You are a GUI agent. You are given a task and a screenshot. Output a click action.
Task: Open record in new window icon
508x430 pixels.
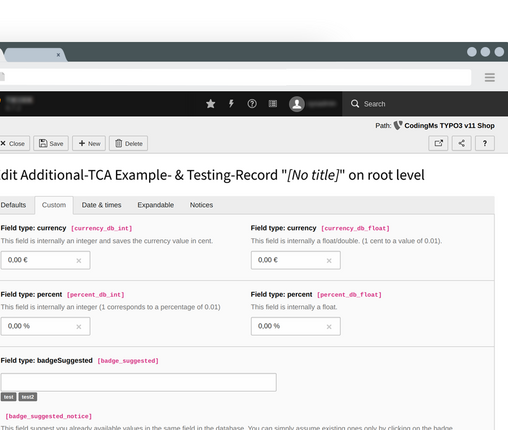(x=438, y=143)
